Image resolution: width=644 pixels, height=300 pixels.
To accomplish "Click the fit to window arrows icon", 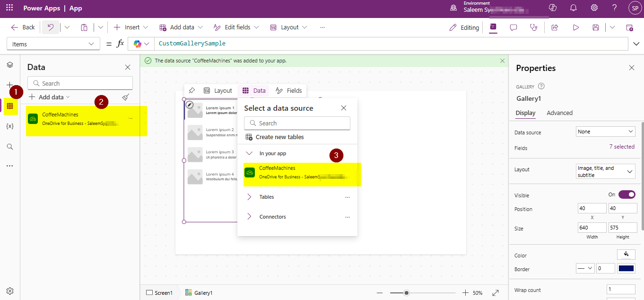I will [x=496, y=293].
